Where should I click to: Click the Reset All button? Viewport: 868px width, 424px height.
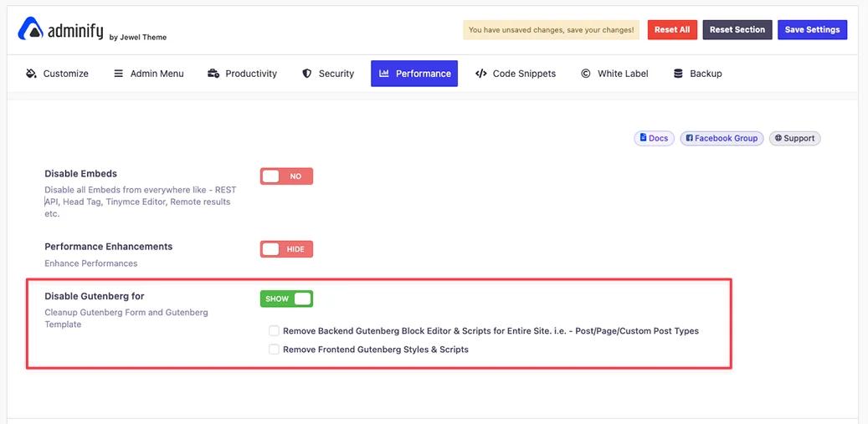click(672, 30)
